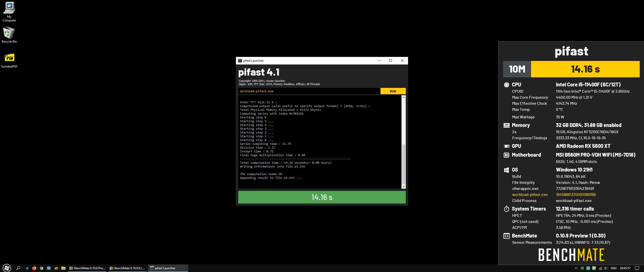Click the green 14.16 s result bar
This screenshot has height=272, width=644.
point(322,197)
